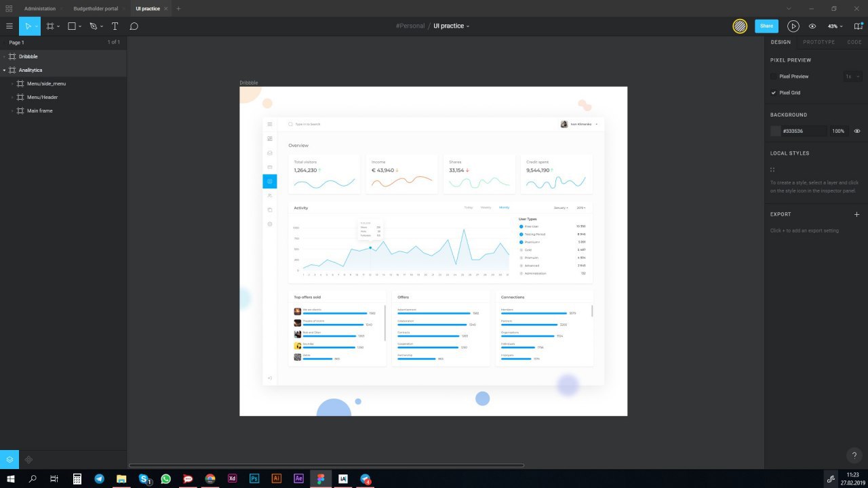Open Windows Start menu
This screenshot has height=488, width=868.
[11, 479]
